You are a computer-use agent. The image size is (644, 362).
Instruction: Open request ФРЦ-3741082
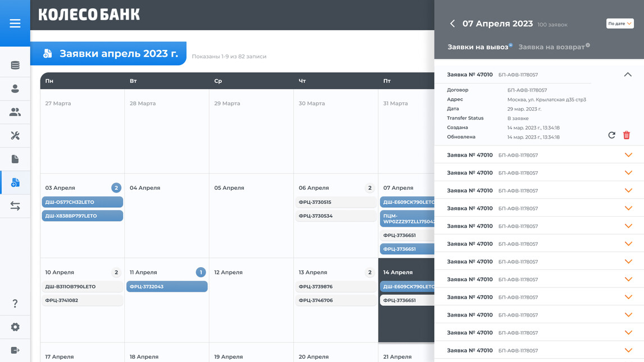click(x=83, y=300)
